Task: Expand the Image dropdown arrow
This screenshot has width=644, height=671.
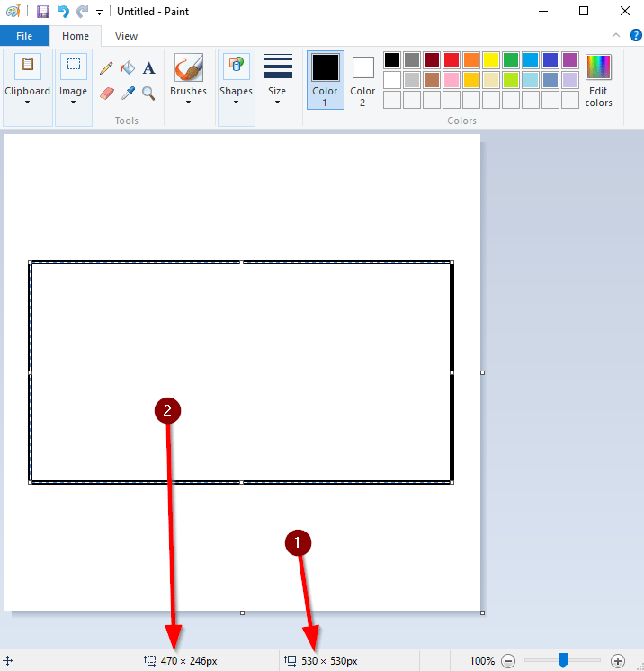Action: pyautogui.click(x=73, y=103)
